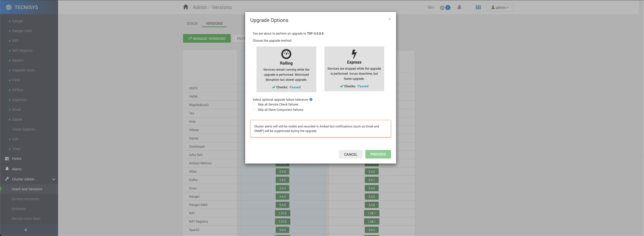This screenshot has height=236, width=644.
Task: Open the views grid icon
Action: (x=478, y=8)
